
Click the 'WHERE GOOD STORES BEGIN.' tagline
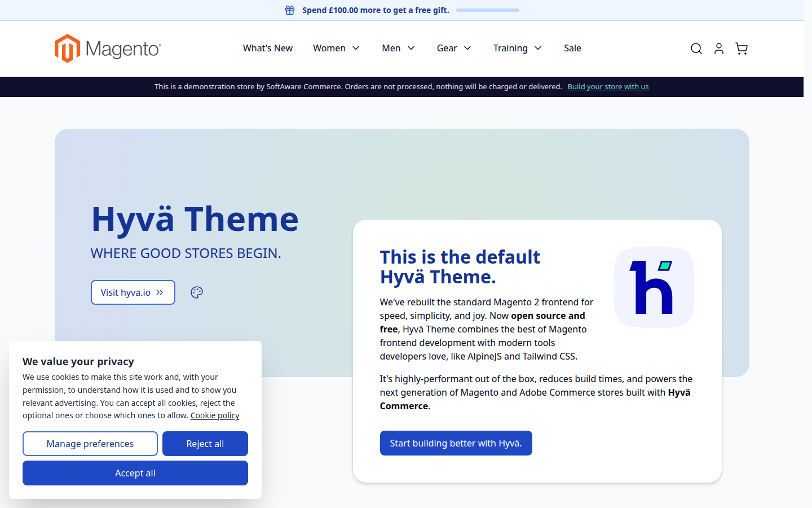(x=186, y=253)
